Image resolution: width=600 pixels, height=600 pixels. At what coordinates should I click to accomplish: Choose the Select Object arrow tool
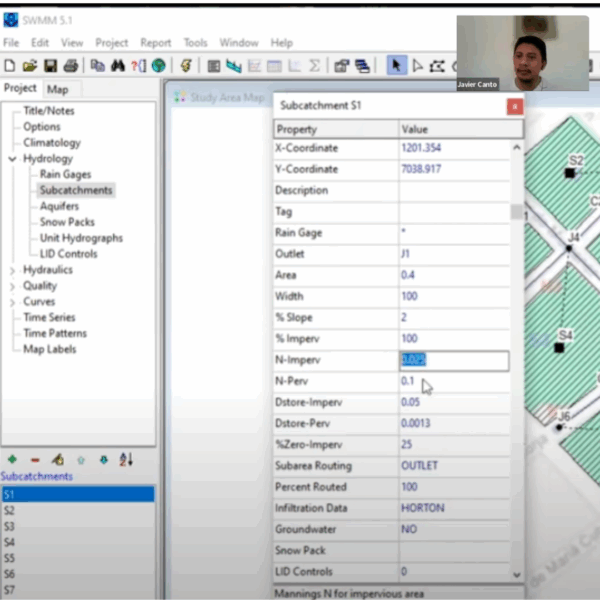397,66
